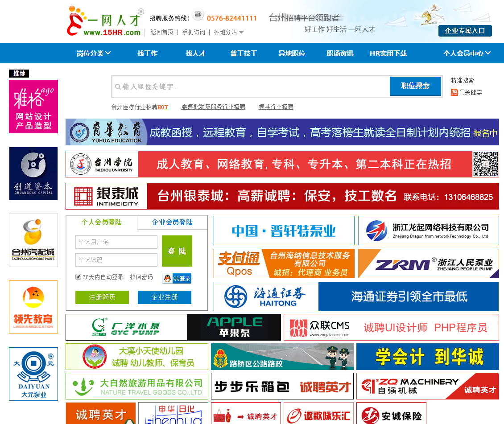Click the 大自然旅游用品 banner

tap(137, 386)
